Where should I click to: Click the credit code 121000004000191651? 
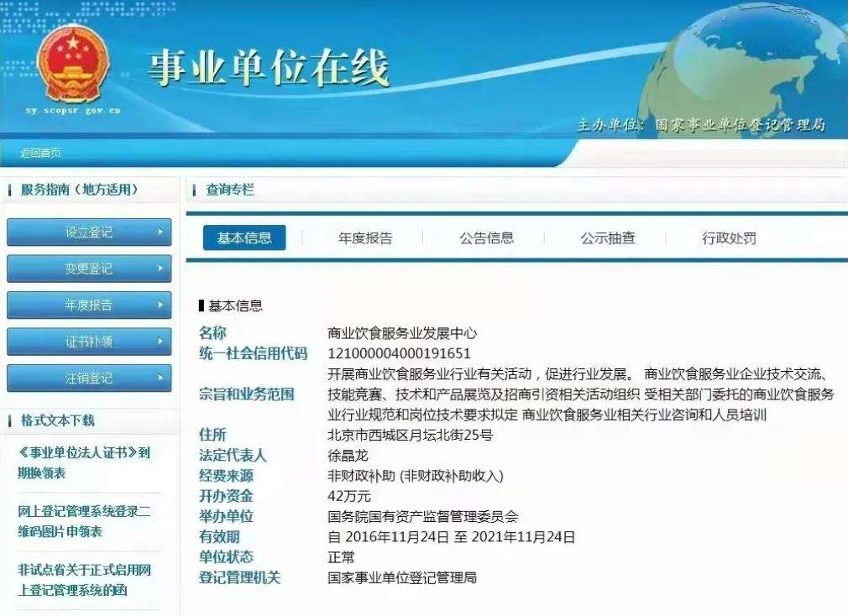click(x=399, y=353)
